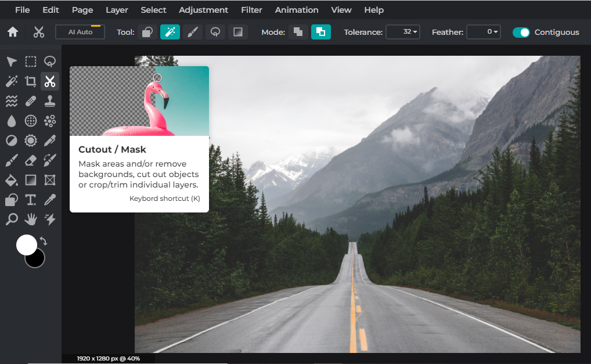Open the Liquify tool

click(12, 100)
